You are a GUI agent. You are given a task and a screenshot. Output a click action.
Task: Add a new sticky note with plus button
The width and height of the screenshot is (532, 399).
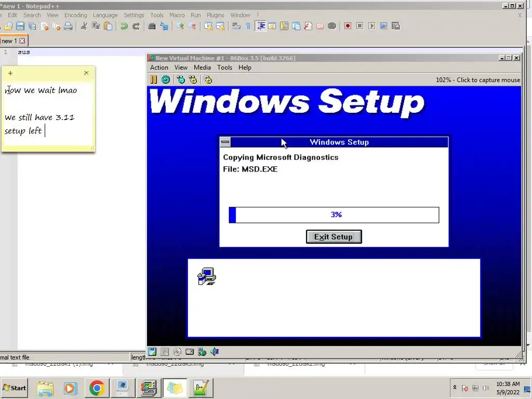pos(10,73)
